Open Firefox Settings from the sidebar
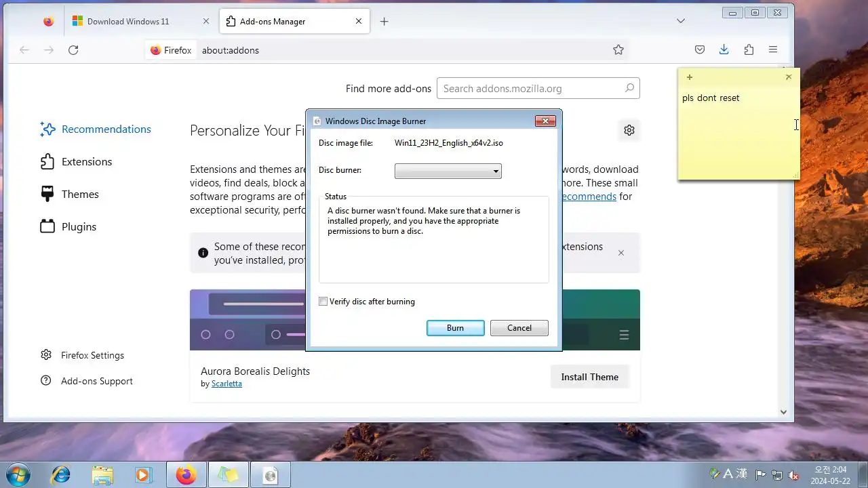 [82, 355]
